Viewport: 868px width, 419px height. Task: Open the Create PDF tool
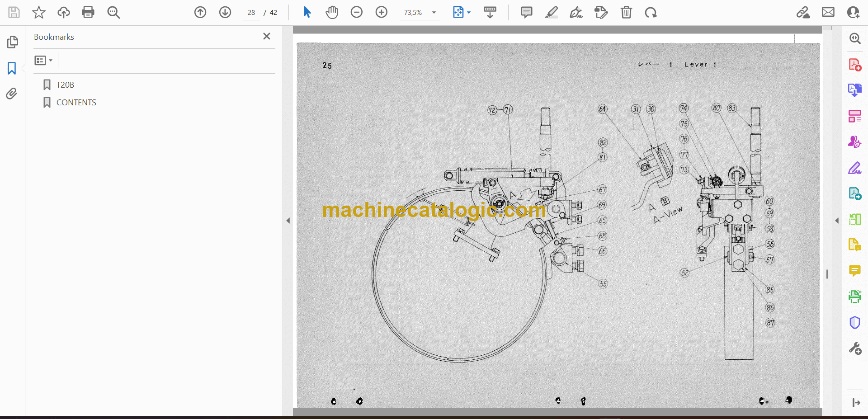[x=855, y=65]
